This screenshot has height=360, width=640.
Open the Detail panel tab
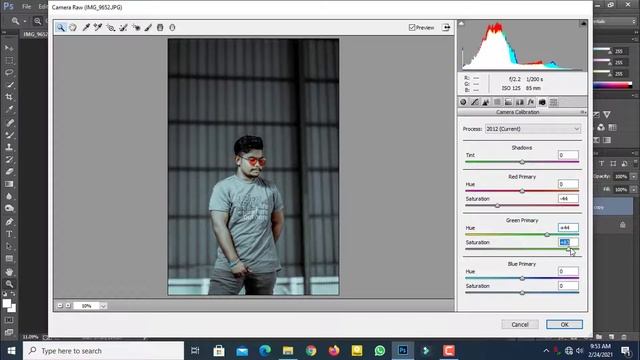[x=486, y=102]
